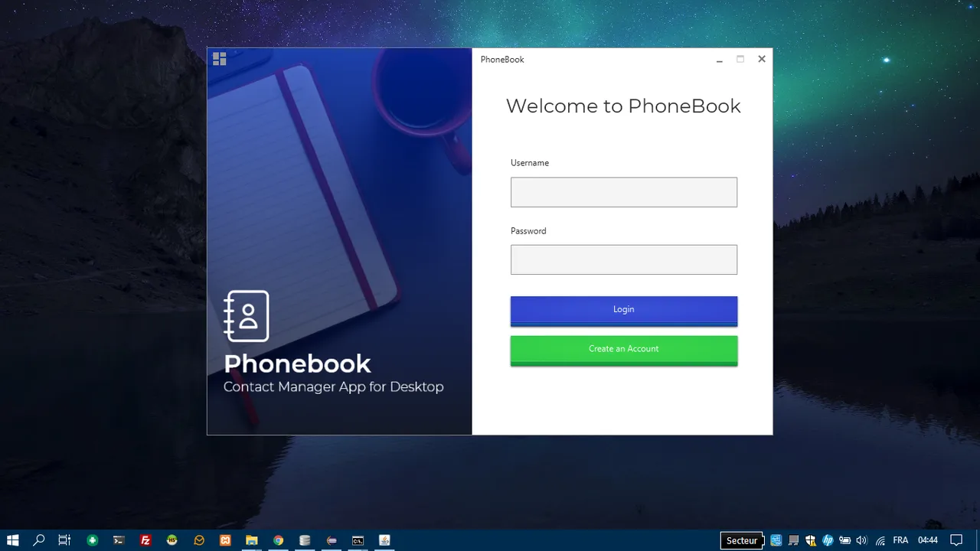Open Windows Security shield tray icon
980x551 pixels.
(x=811, y=540)
